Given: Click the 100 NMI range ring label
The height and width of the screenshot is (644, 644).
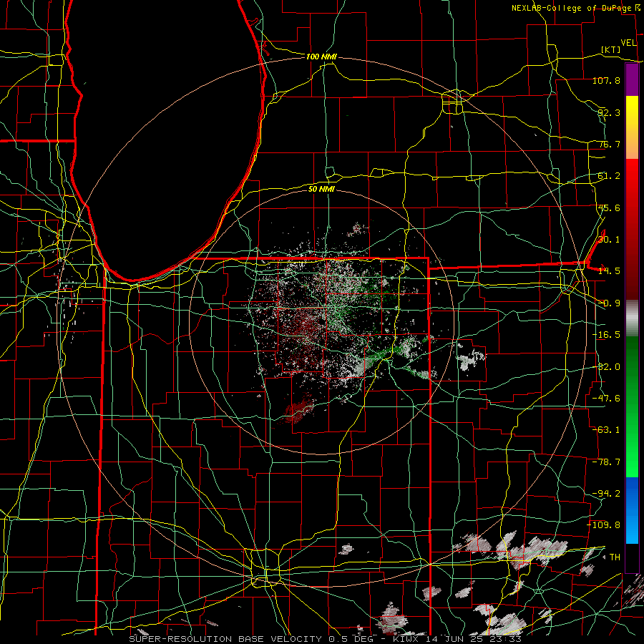Looking at the screenshot, I should (x=321, y=57).
